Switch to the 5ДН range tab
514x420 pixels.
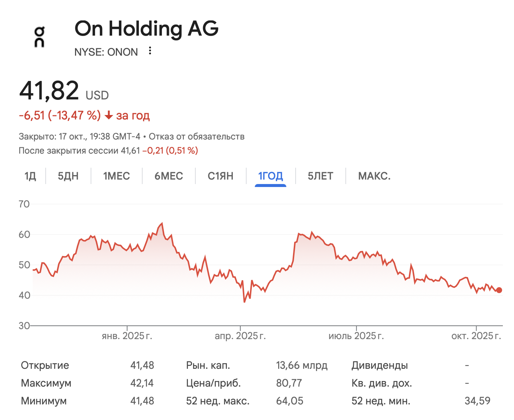pos(68,176)
